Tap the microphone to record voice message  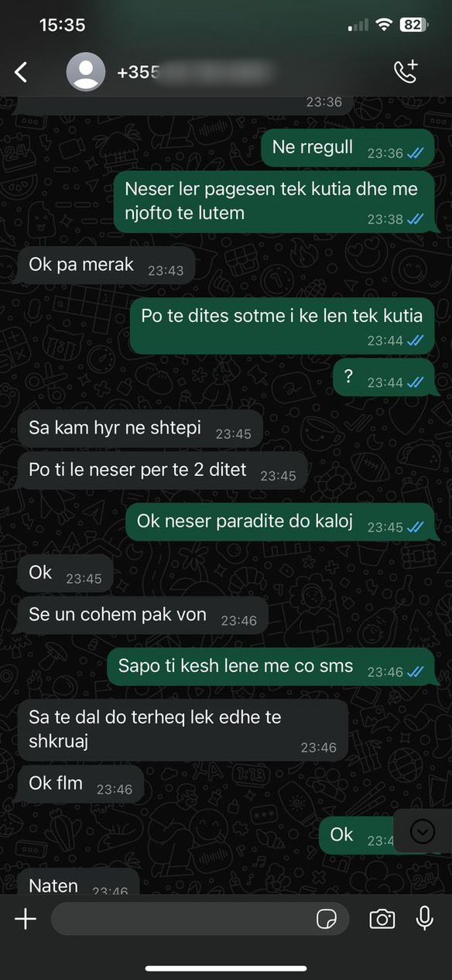click(x=424, y=918)
